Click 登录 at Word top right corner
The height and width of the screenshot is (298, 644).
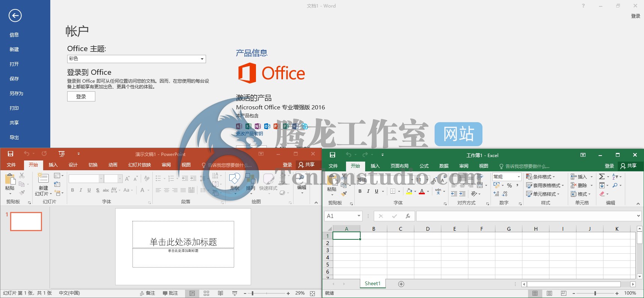point(635,16)
